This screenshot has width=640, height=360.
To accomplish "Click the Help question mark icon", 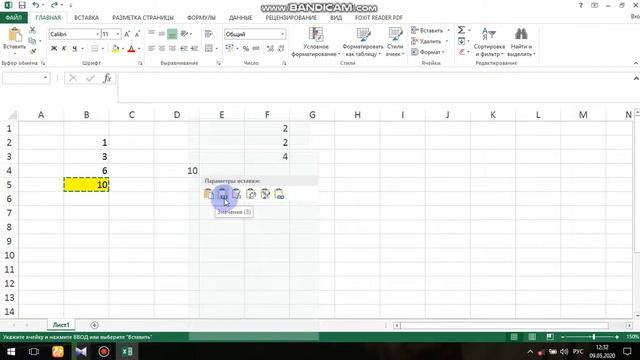I will coord(580,5).
